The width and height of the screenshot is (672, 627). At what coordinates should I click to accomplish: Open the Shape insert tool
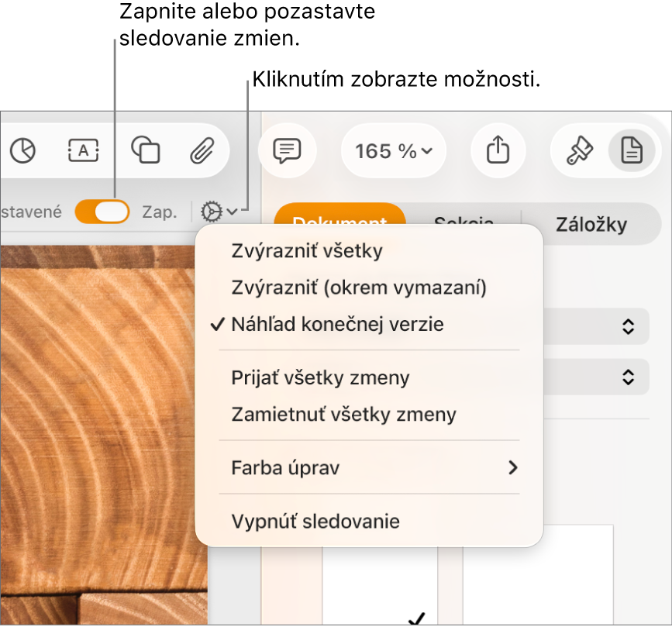point(145,150)
